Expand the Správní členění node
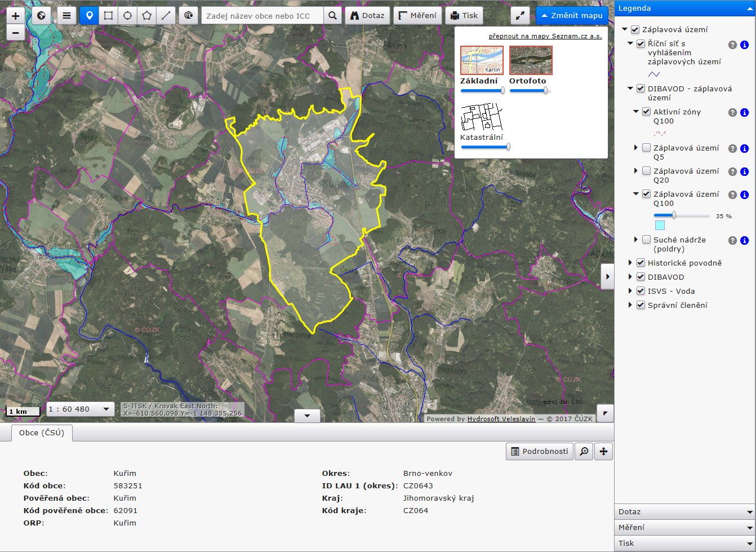The width and height of the screenshot is (756, 552). click(x=630, y=305)
